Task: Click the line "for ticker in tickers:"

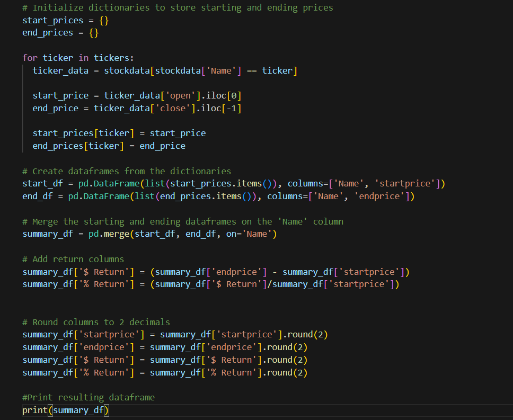Action: pyautogui.click(x=78, y=58)
